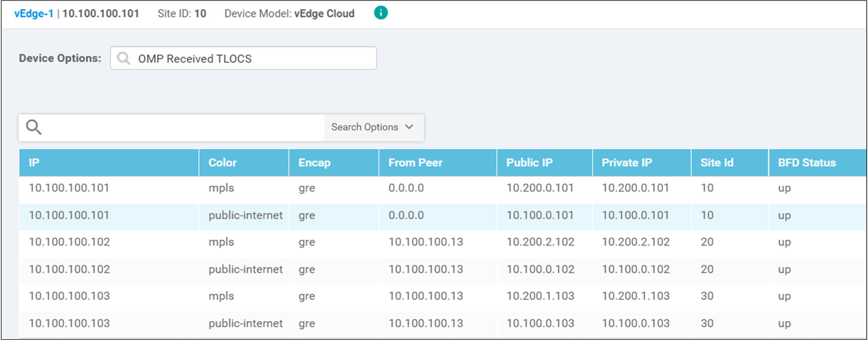This screenshot has height=340, width=868.
Task: Select IP 10.100.100.103 in the public-internet row
Action: tap(70, 323)
